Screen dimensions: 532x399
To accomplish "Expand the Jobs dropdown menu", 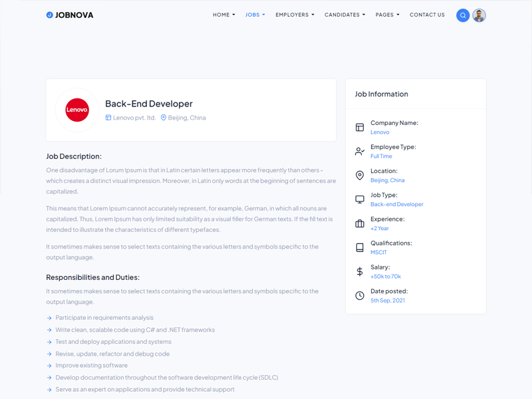I will pos(255,15).
